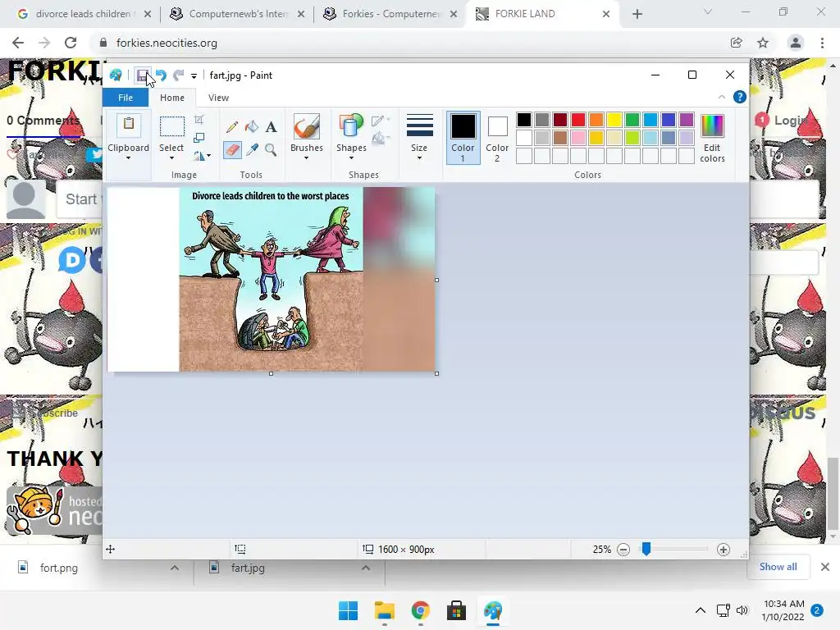Click the shape Fill option icon
Image resolution: width=840 pixels, height=630 pixels.
[381, 139]
